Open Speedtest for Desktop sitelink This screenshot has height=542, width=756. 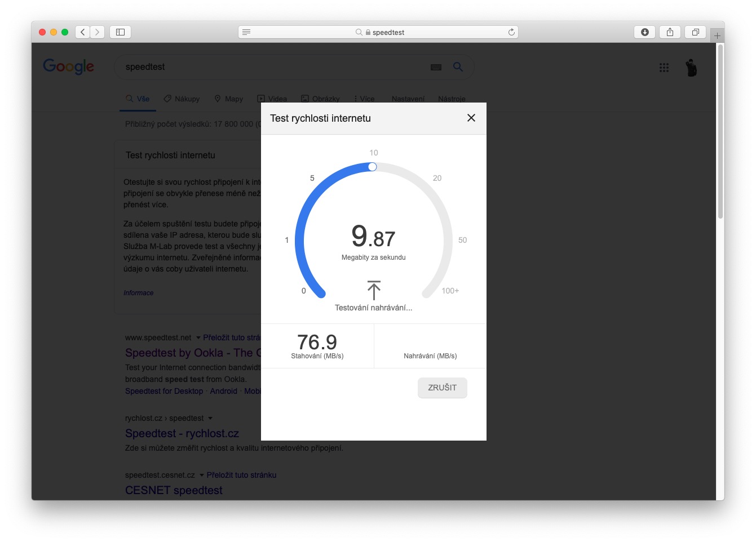pos(164,391)
